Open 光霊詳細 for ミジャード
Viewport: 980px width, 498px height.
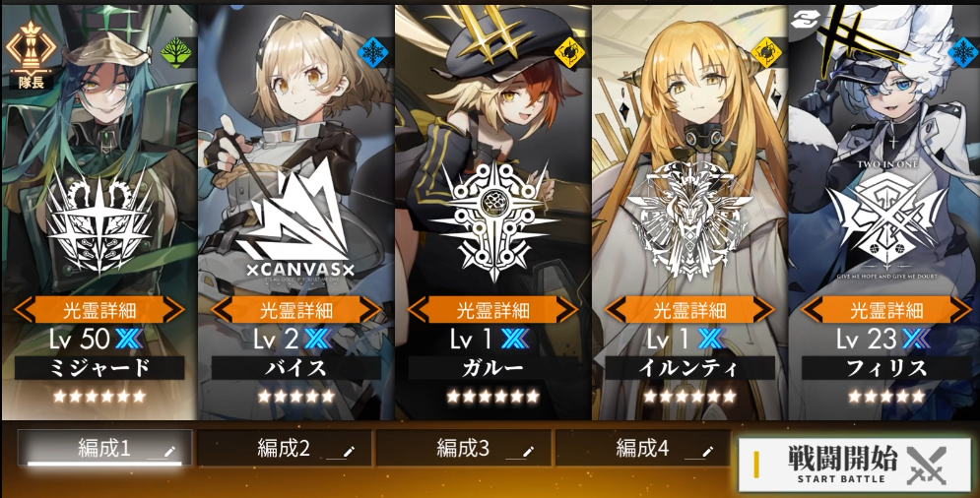[100, 309]
